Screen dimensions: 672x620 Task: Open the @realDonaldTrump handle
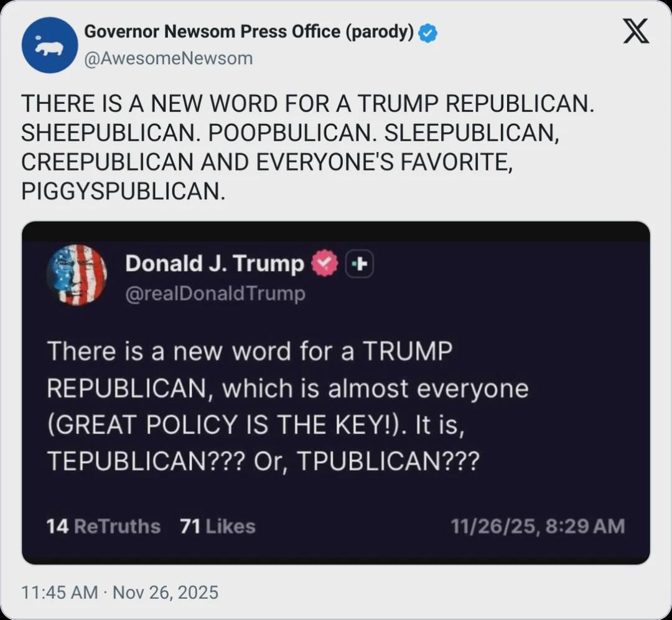tap(215, 293)
